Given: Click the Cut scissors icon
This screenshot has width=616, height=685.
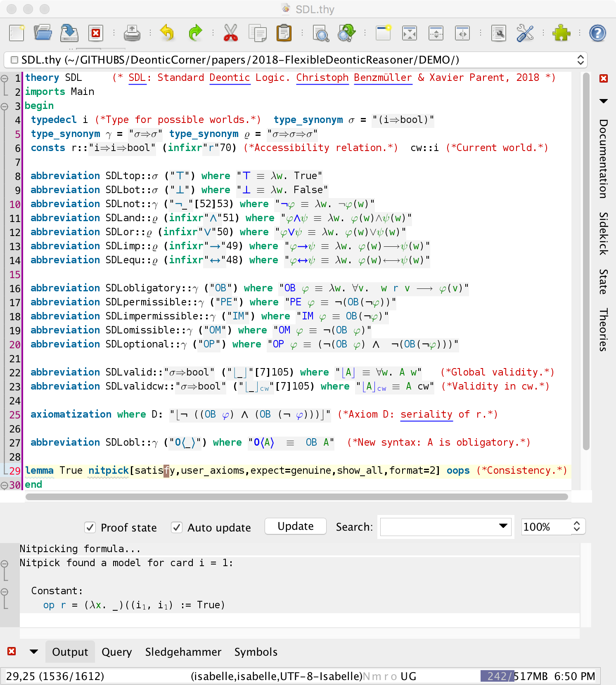Looking at the screenshot, I should tap(231, 33).
